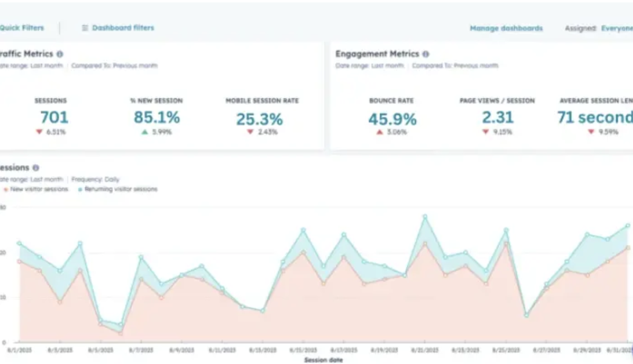Click the 2.31 page views per session value
Viewport: 633px width, 364px height.
pyautogui.click(x=497, y=117)
